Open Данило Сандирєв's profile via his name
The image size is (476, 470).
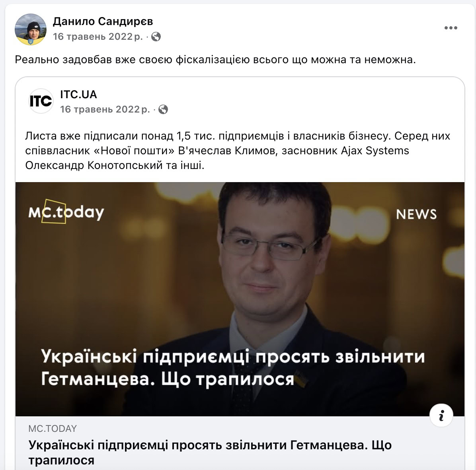pos(103,21)
